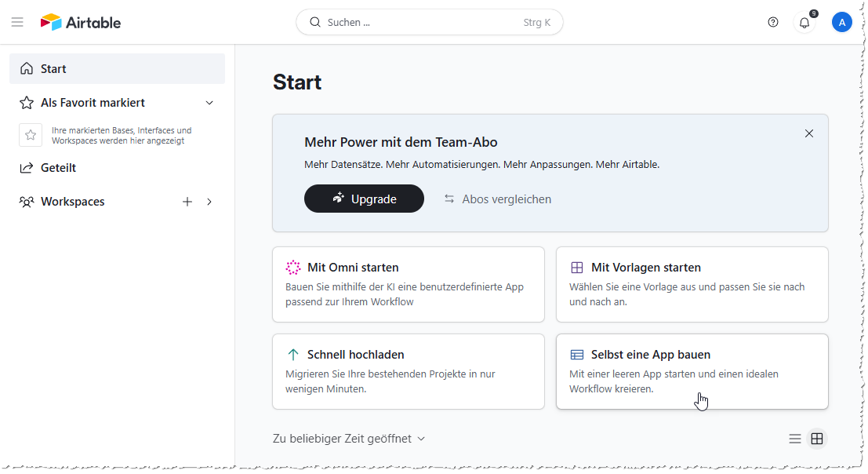Click the Schnell hochladen upload option

(408, 371)
